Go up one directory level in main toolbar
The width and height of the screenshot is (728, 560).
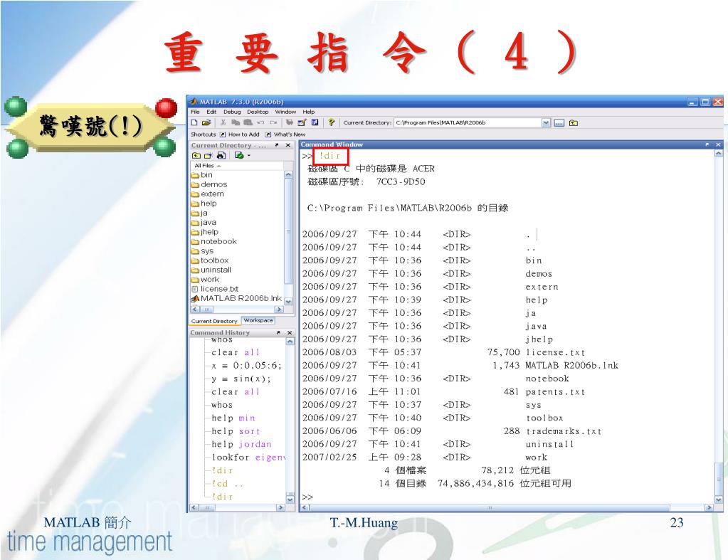(x=574, y=123)
